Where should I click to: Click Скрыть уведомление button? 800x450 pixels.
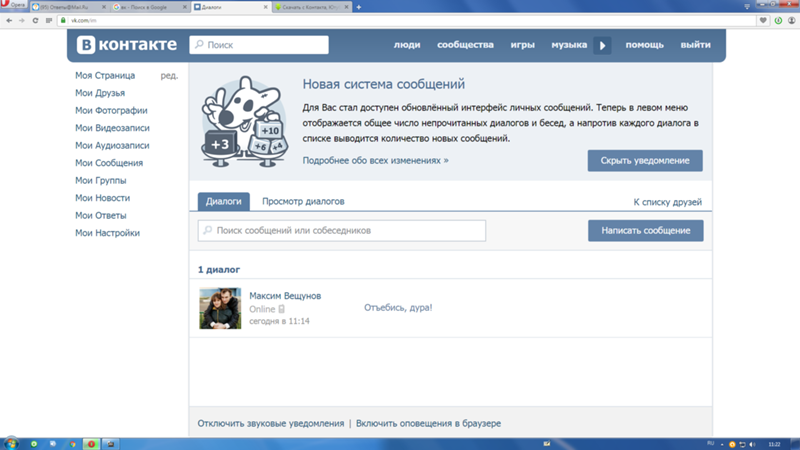(645, 161)
